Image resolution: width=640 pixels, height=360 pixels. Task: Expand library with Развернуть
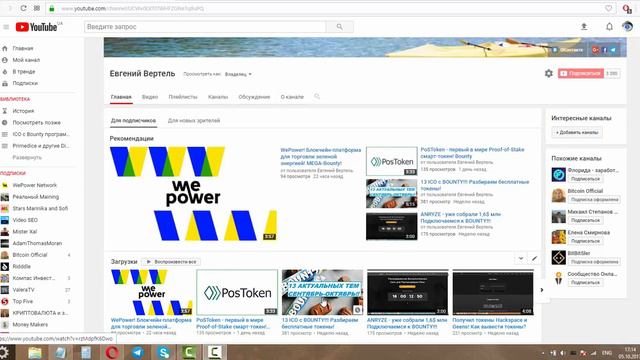tap(27, 158)
